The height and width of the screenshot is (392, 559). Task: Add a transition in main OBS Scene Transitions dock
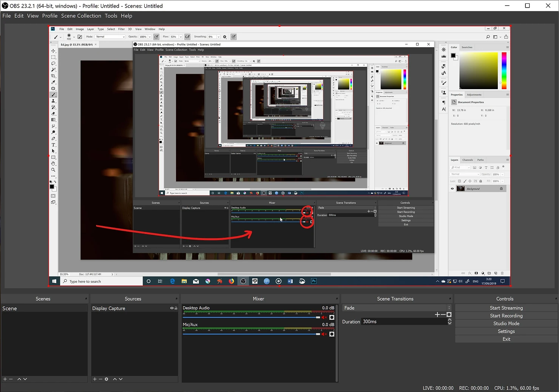(437, 314)
